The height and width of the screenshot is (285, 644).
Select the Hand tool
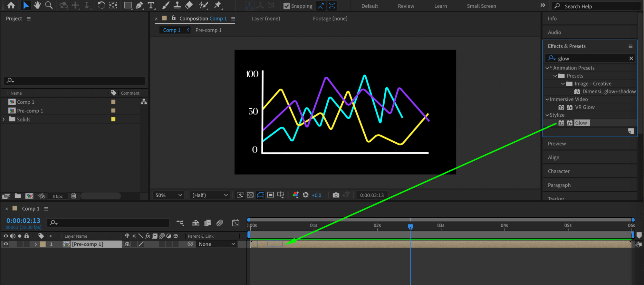click(x=37, y=5)
